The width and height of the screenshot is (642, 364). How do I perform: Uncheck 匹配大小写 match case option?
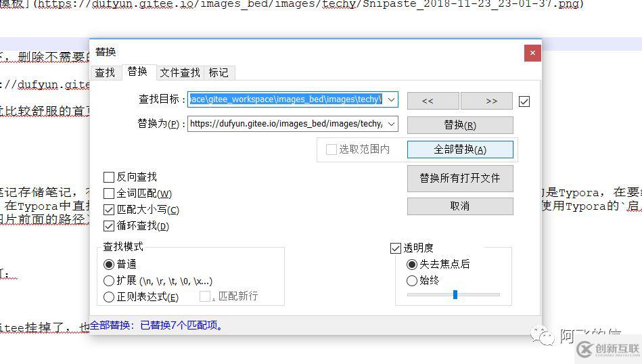coord(109,210)
